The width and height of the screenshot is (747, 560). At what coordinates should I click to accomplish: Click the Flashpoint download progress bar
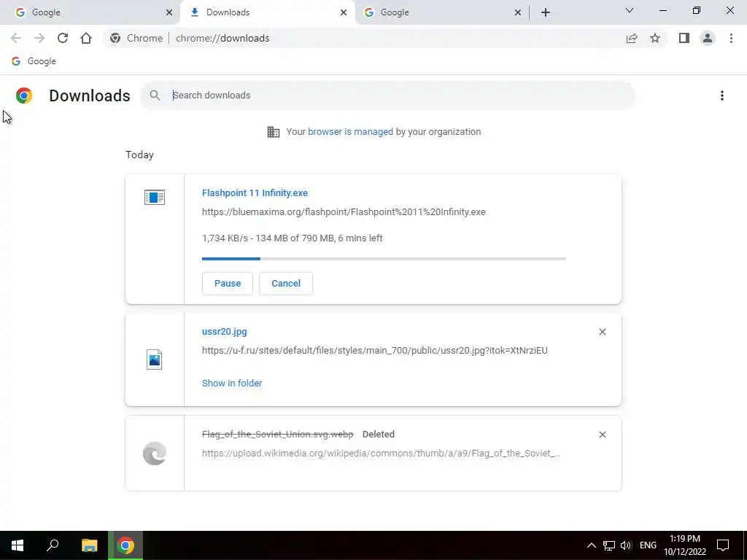click(384, 259)
